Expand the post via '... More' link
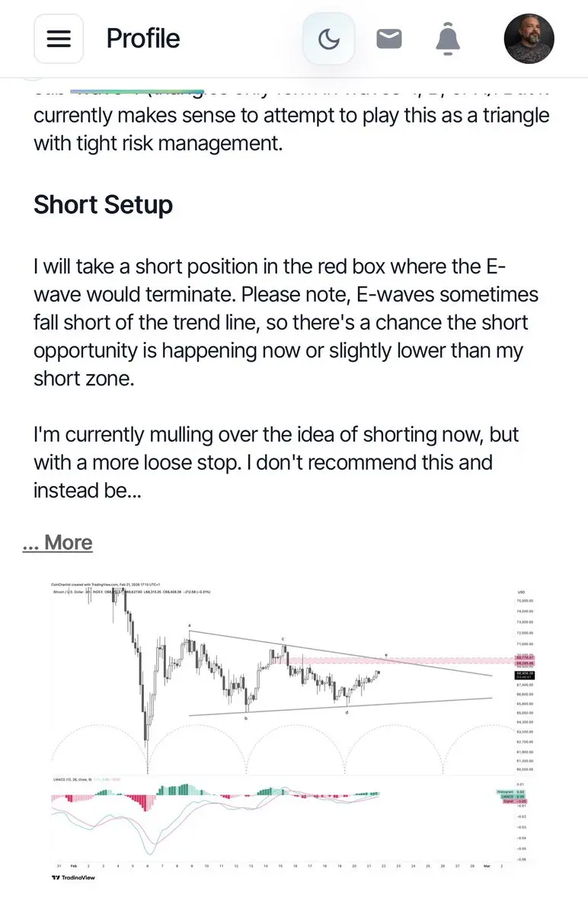Viewport: 588px width, 914px height. click(x=58, y=542)
